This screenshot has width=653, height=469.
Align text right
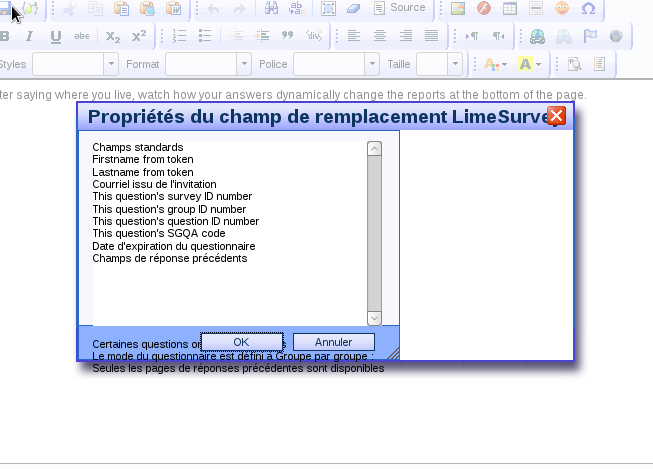tap(406, 36)
